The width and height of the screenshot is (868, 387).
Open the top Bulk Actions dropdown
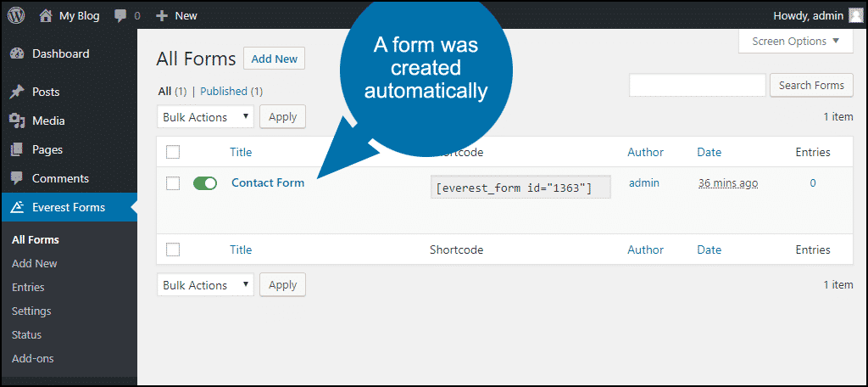tap(205, 117)
